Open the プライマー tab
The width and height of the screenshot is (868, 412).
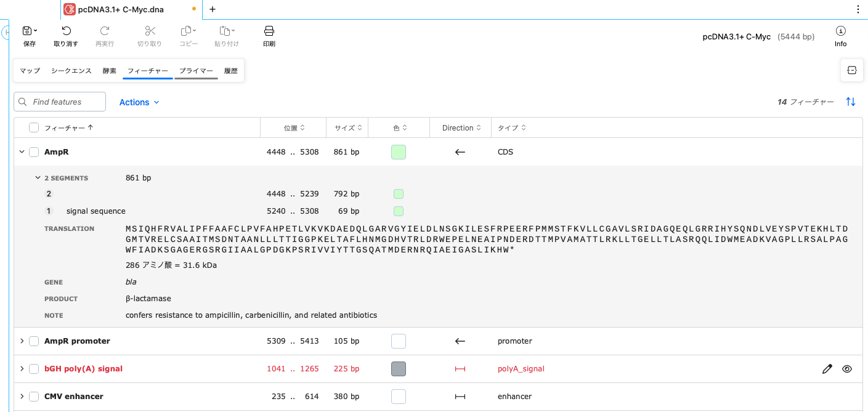pyautogui.click(x=196, y=70)
